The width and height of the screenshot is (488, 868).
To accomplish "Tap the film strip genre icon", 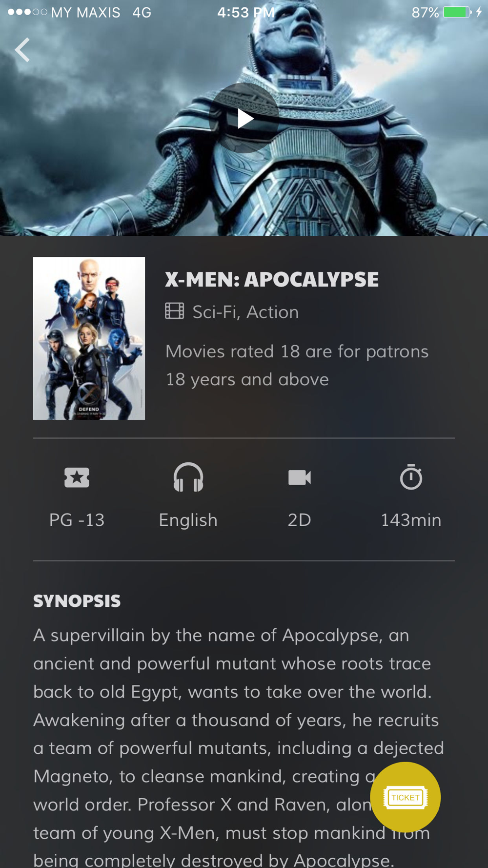I will (x=175, y=311).
